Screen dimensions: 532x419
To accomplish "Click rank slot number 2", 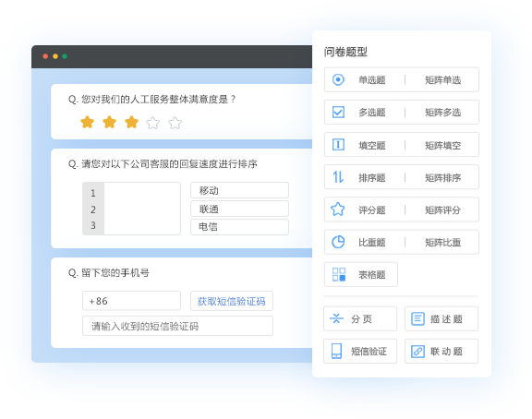I will point(93,209).
